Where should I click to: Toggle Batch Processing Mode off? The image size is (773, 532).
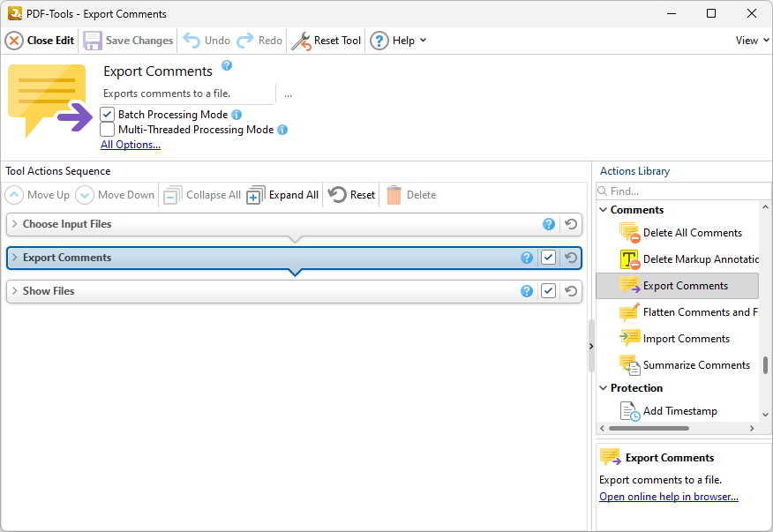(x=107, y=114)
